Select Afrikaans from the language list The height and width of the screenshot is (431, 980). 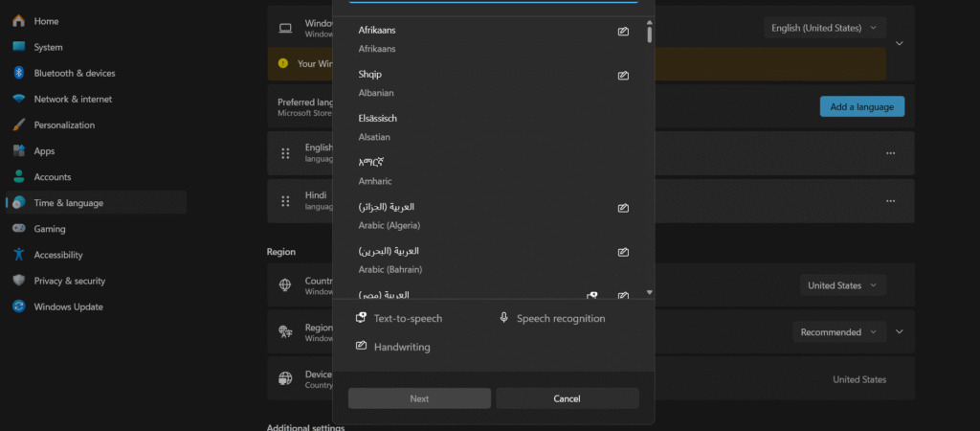(494, 39)
